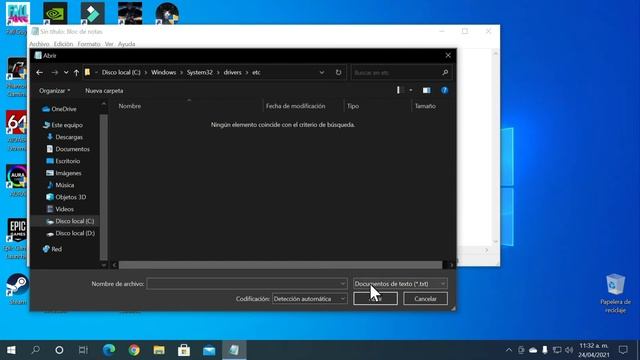This screenshot has width=640, height=360.
Task: Change the view layout icon
Action: point(400,90)
